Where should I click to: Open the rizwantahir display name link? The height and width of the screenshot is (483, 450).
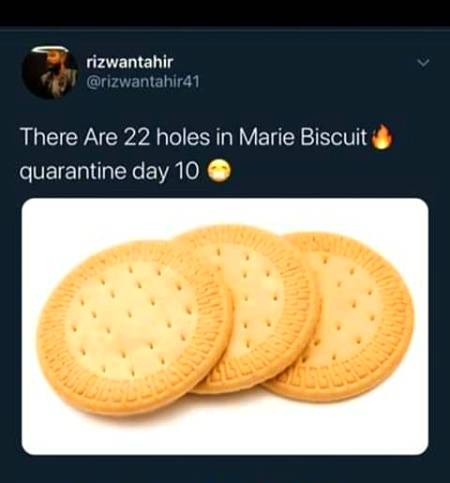130,62
